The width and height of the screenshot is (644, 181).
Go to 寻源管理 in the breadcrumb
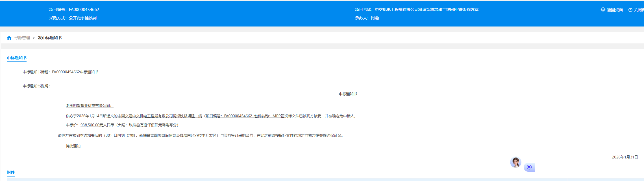22,38
